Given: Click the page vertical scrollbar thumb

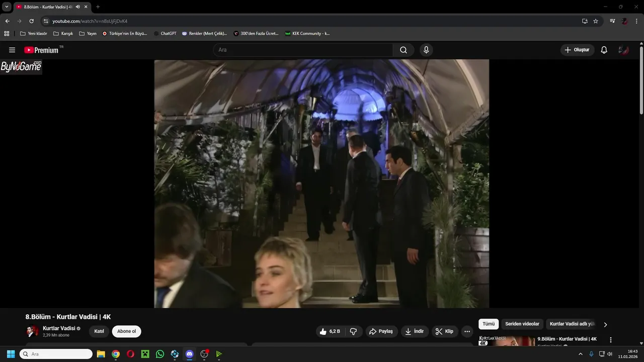Looking at the screenshot, I should pos(641,80).
